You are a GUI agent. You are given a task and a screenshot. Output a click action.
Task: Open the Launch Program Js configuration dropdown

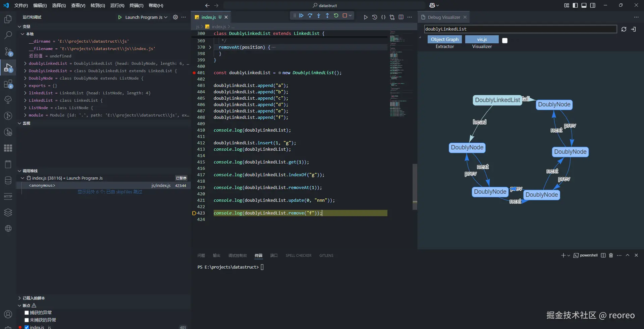pyautogui.click(x=146, y=17)
